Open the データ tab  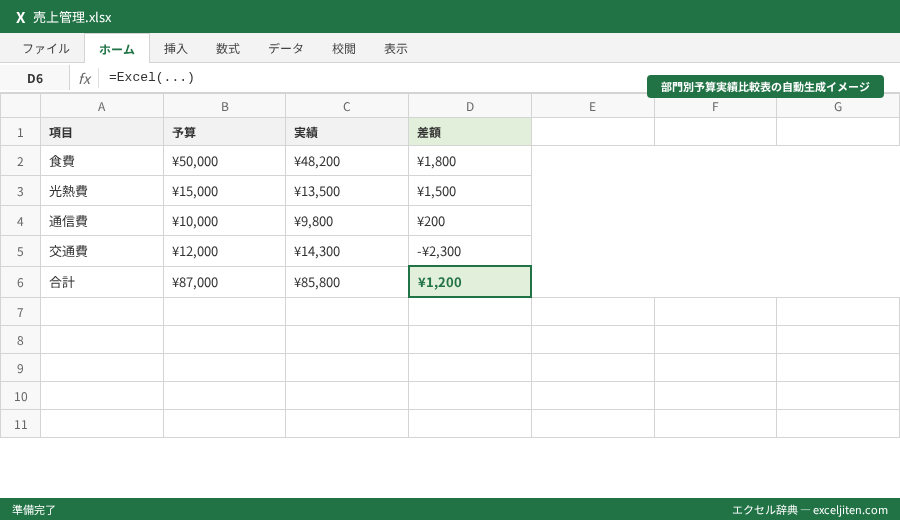tap(286, 49)
